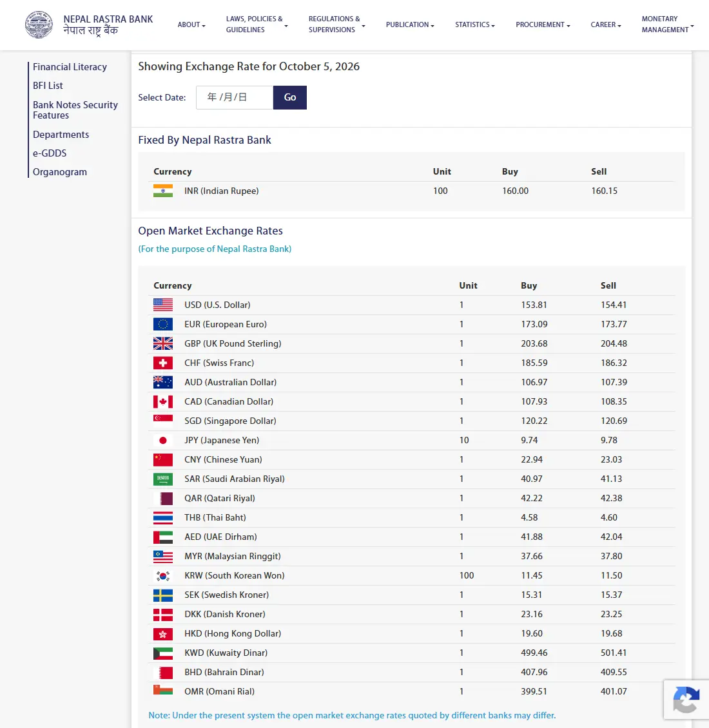This screenshot has width=709, height=728.
Task: Click the Australian flag icon beside AUD
Action: pyautogui.click(x=163, y=382)
